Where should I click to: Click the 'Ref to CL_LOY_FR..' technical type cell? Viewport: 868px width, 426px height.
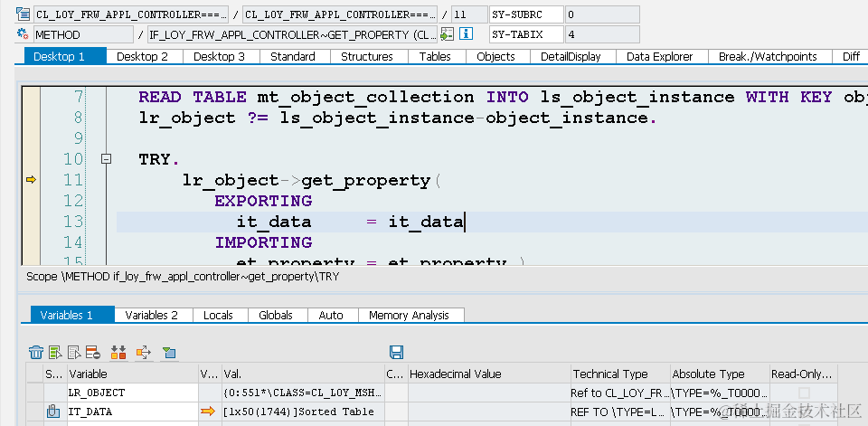click(620, 393)
